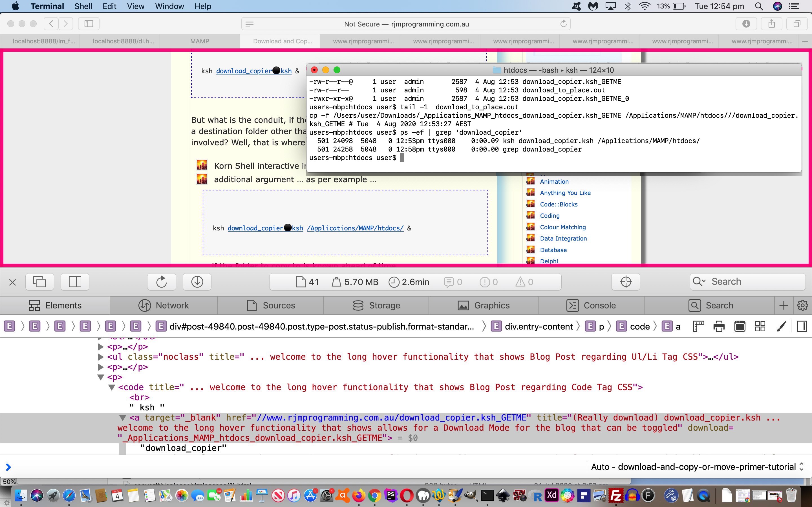Viewport: 812px width, 507px height.
Task: Click the download web archive icon
Action: (197, 282)
